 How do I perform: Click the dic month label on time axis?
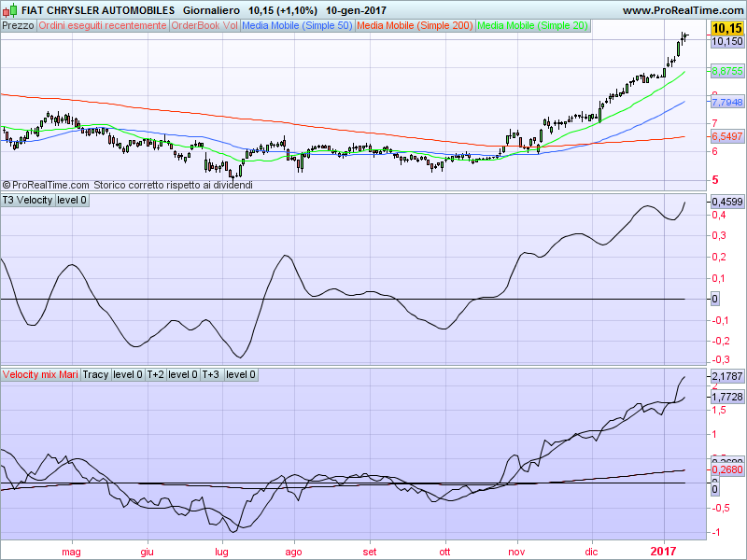(x=591, y=552)
